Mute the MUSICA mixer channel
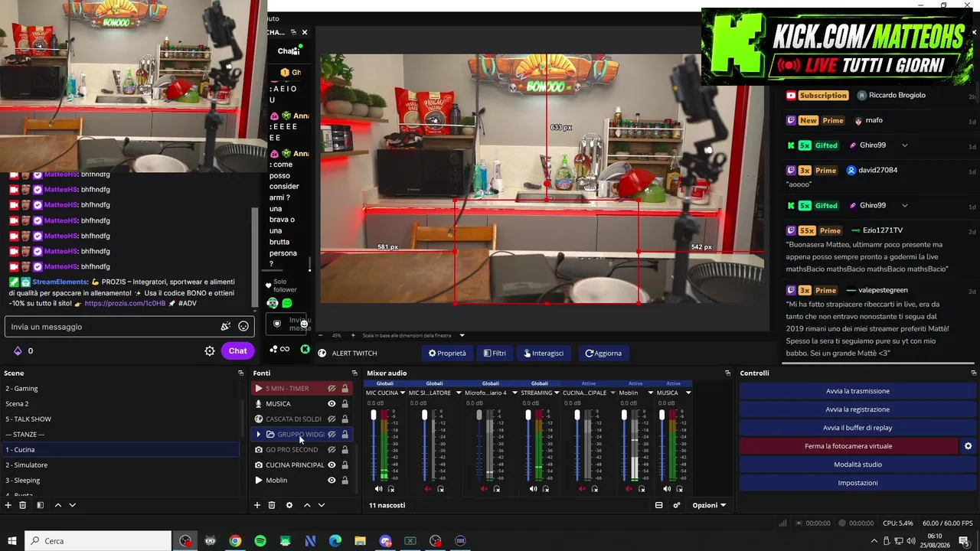Screen dimensions: 980x551 [667, 488]
